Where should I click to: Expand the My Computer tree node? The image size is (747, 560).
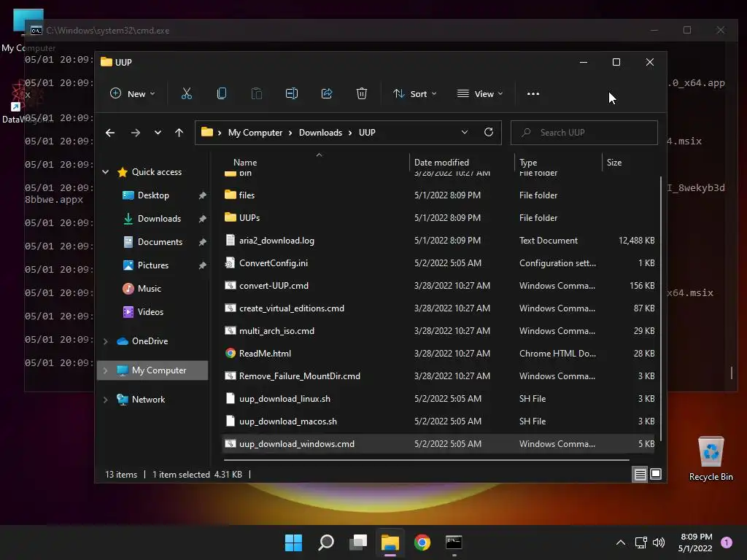pos(105,370)
